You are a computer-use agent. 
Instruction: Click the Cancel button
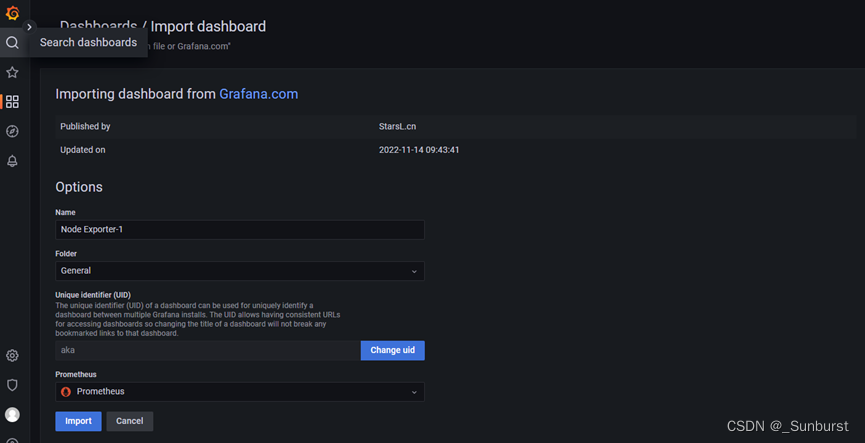[130, 421]
